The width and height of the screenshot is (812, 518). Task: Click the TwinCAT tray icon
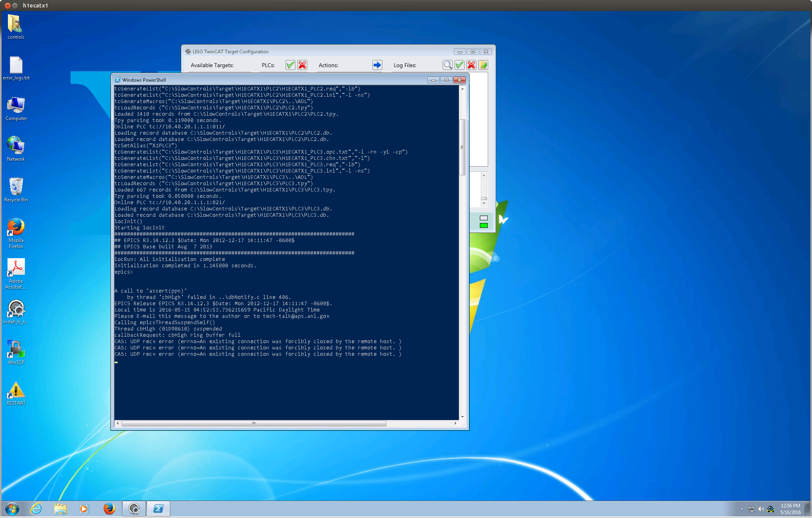[771, 509]
